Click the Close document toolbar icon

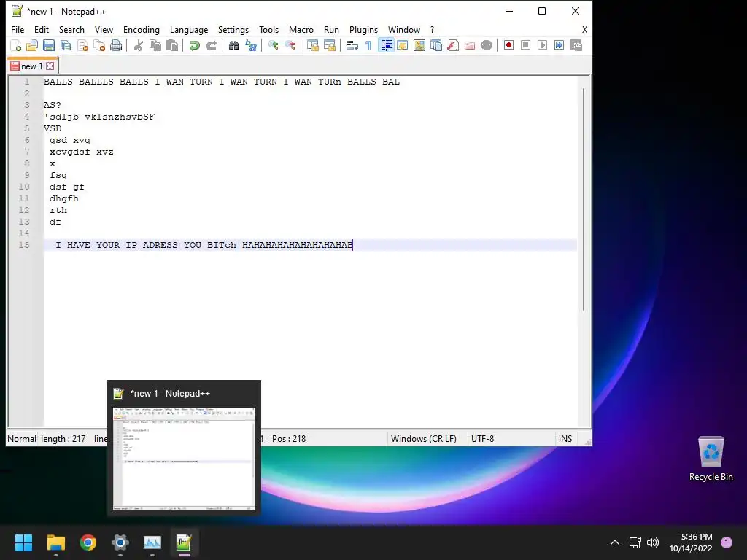(82, 46)
